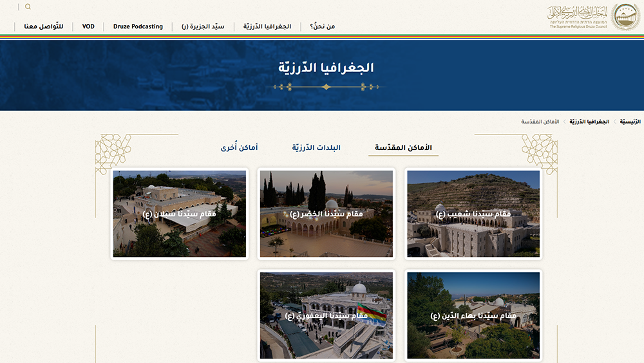
Task: Open the للتّواصل معنا contact link
Action: pyautogui.click(x=39, y=26)
